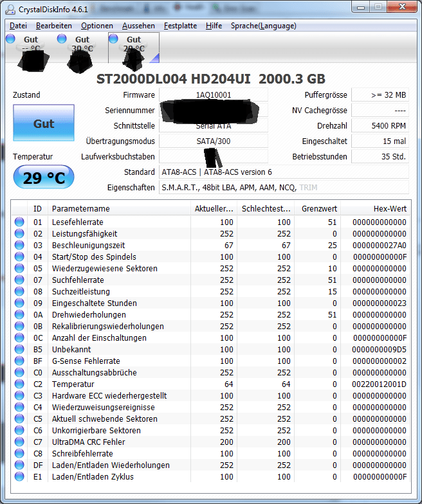Open the Festplatte menu
The height and width of the screenshot is (504, 422).
tap(180, 26)
